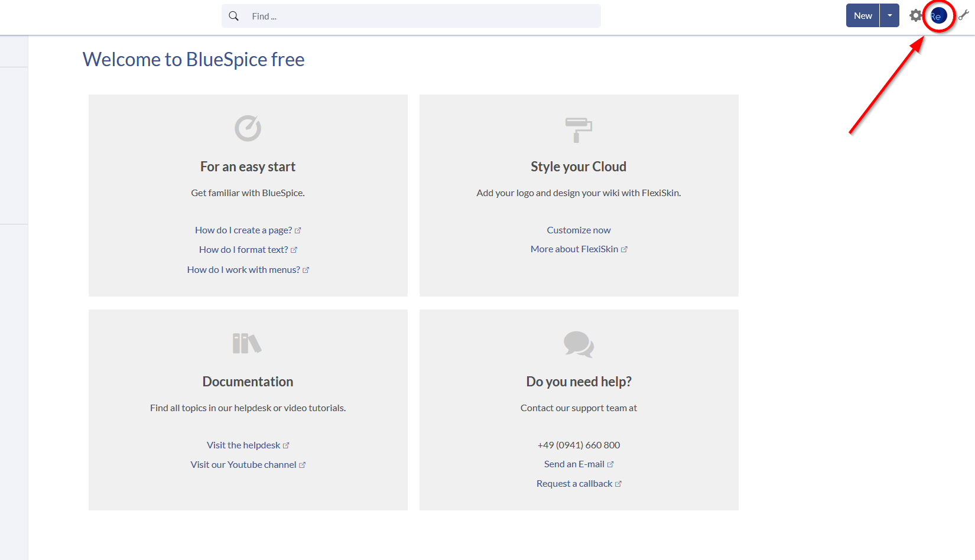The height and width of the screenshot is (560, 975).
Task: Click the books documentation icon
Action: [247, 343]
